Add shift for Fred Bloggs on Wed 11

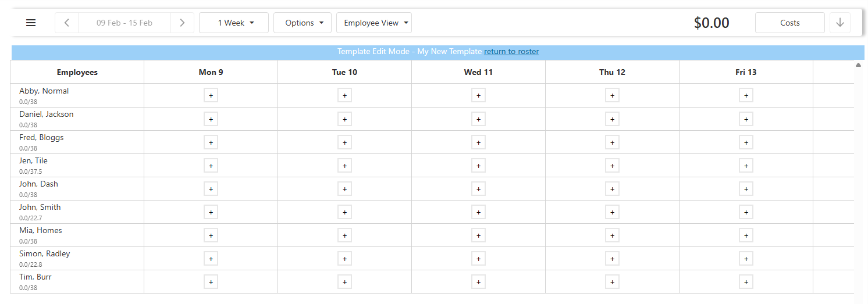tap(478, 142)
